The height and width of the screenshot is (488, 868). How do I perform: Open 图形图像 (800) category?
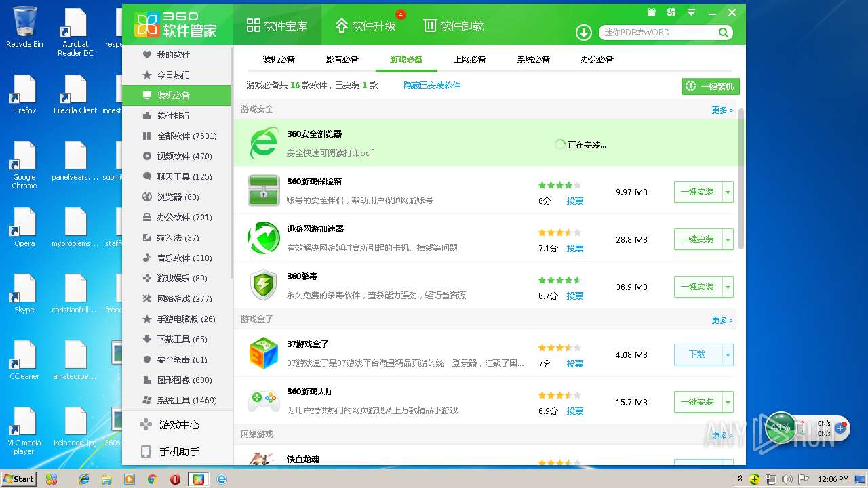pos(176,380)
